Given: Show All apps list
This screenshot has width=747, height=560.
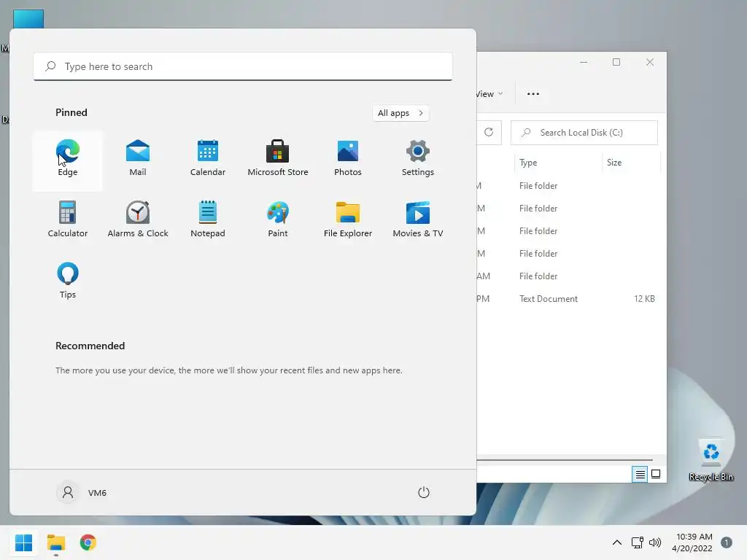Looking at the screenshot, I should (400, 113).
